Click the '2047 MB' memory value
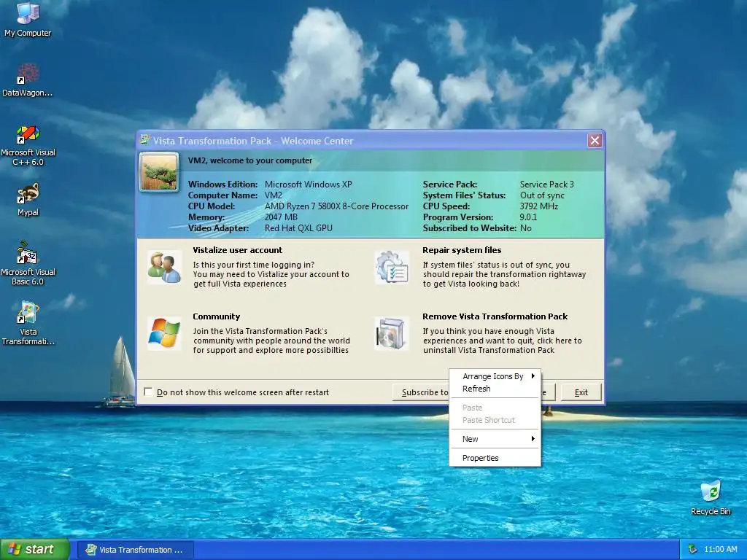The width and height of the screenshot is (747, 560). [281, 217]
